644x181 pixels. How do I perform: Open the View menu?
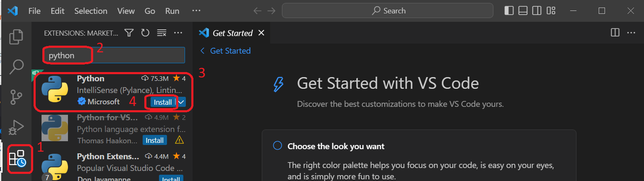pos(126,11)
